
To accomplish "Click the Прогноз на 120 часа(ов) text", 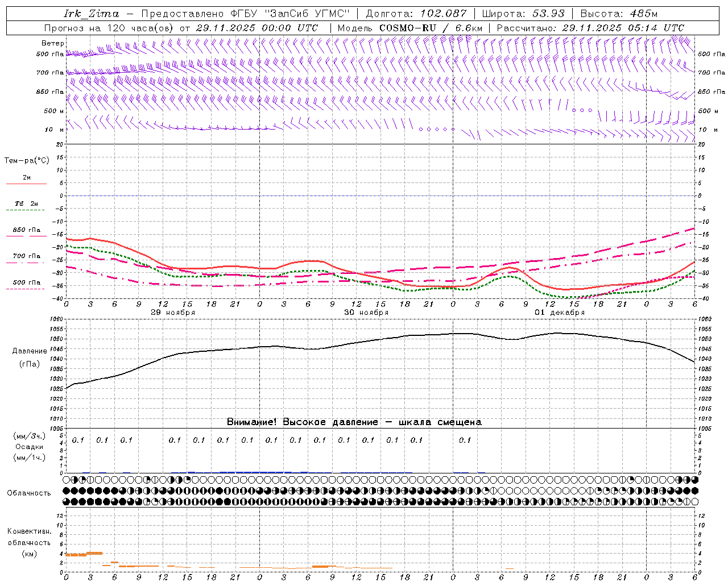I will (110, 28).
